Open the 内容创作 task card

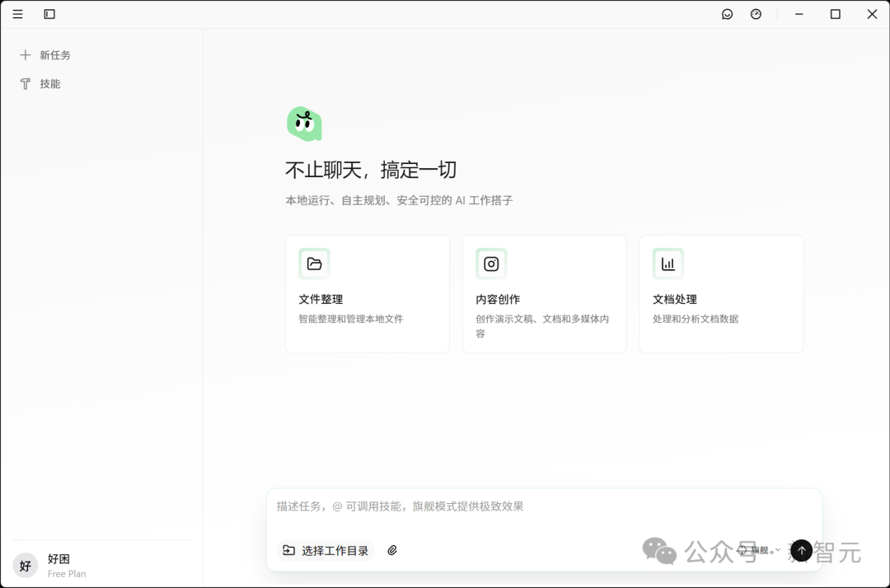tap(544, 293)
